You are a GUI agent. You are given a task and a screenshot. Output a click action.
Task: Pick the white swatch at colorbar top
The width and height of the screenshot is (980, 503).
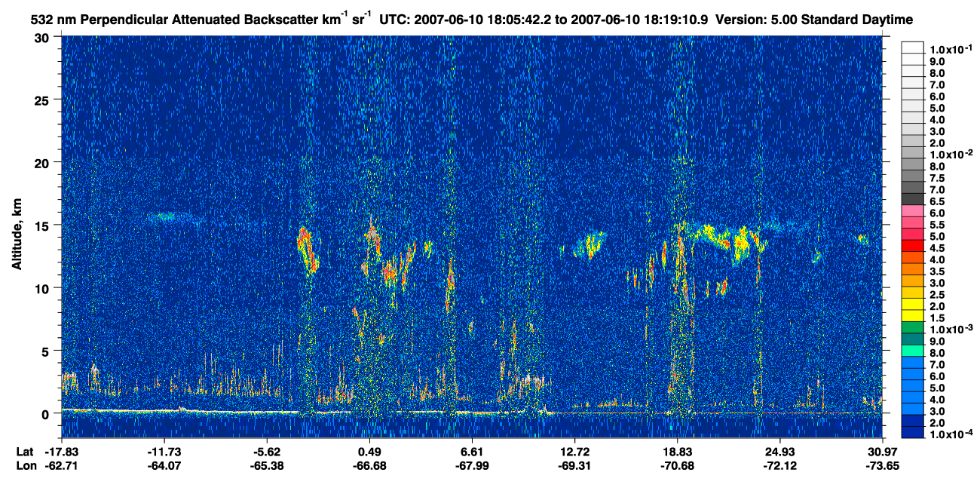[x=913, y=48]
